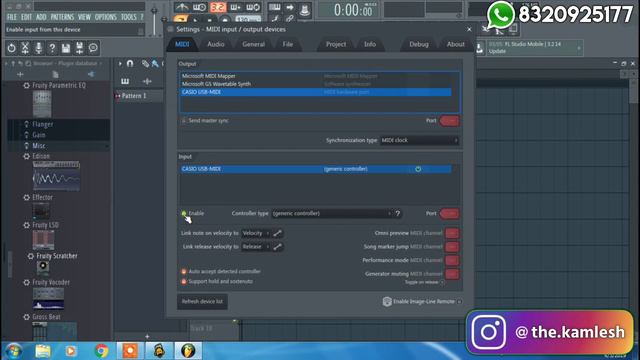Click the Windows Start orb
This screenshot has width=640, height=360.
point(13,351)
